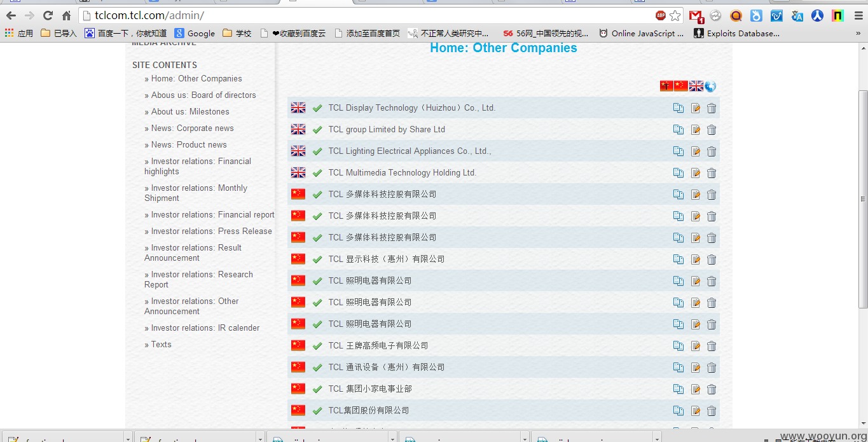
Task: Open the 百度一下，你就知道 bookmark
Action: tap(126, 33)
